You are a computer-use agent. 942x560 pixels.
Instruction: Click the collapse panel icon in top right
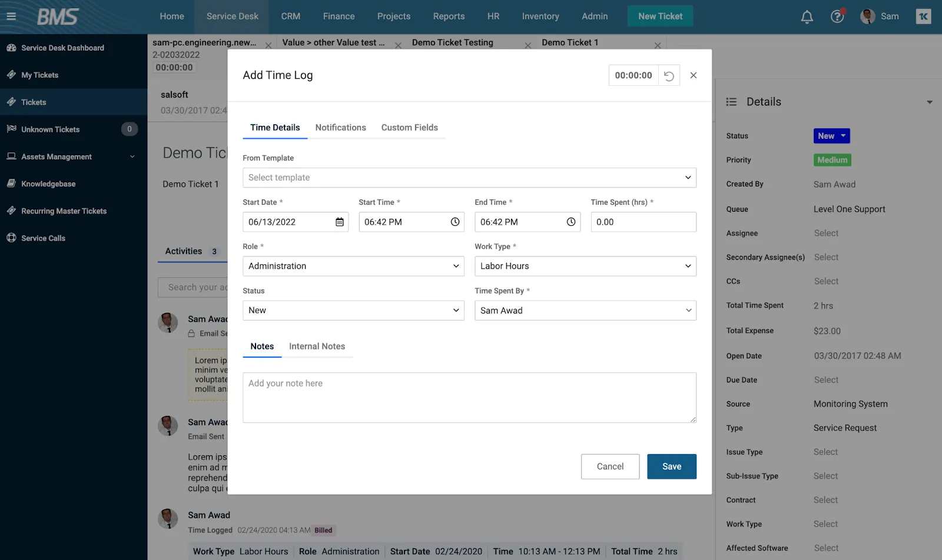tap(923, 16)
